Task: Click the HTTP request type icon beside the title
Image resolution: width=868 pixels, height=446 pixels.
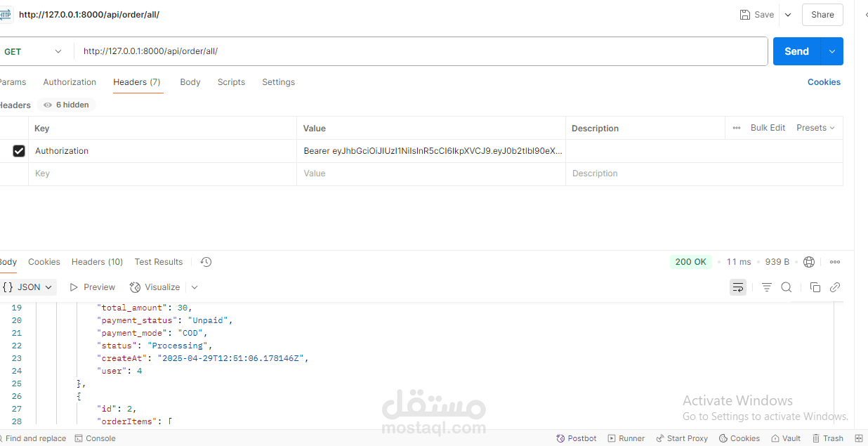Action: (6, 14)
